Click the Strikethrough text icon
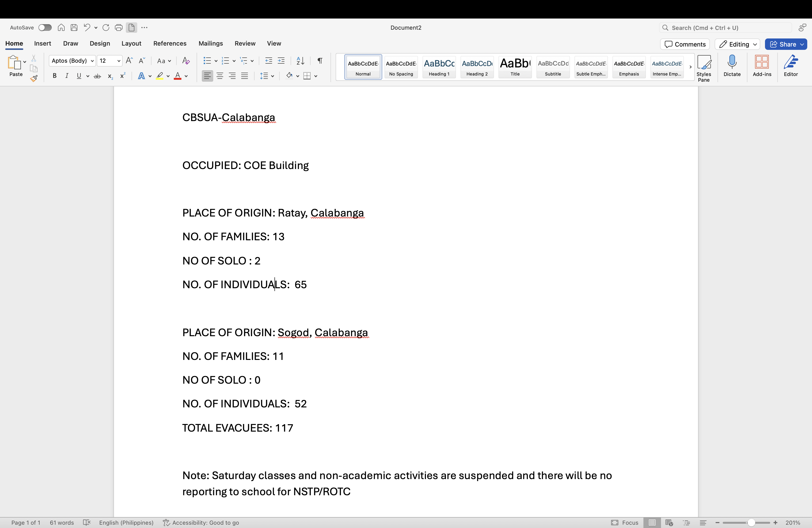 [x=97, y=76]
